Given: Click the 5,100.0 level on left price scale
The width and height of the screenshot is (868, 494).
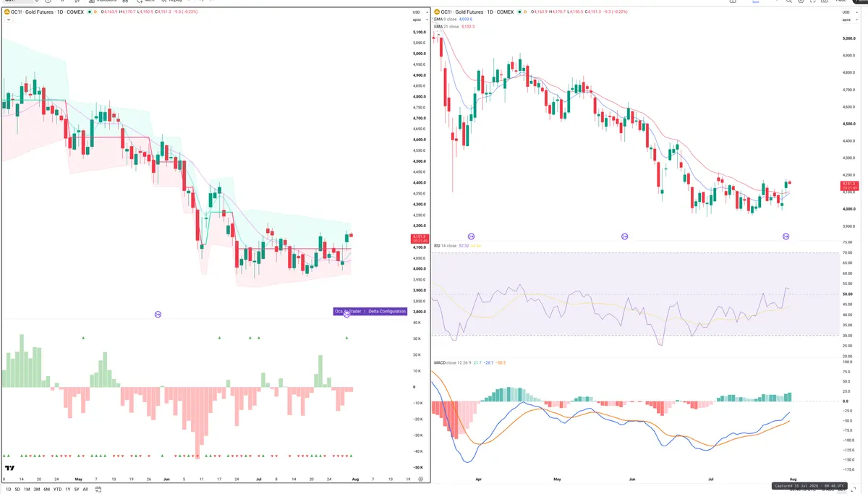Looking at the screenshot, I should [x=418, y=32].
